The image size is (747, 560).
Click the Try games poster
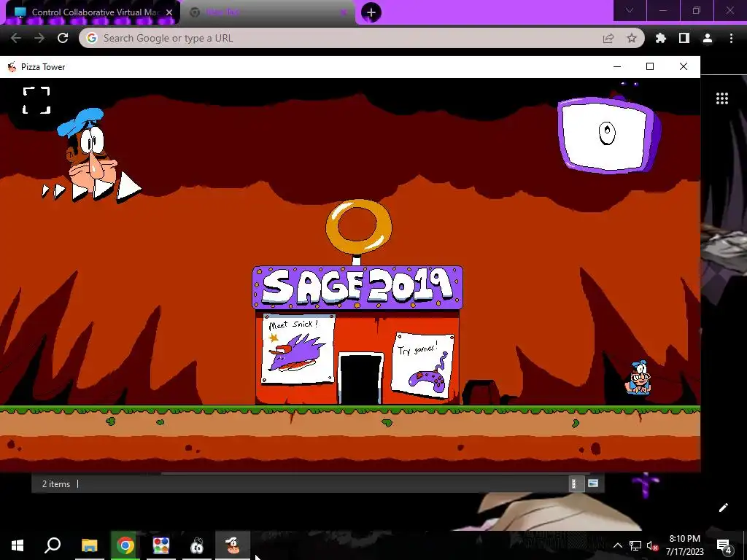[x=422, y=365]
